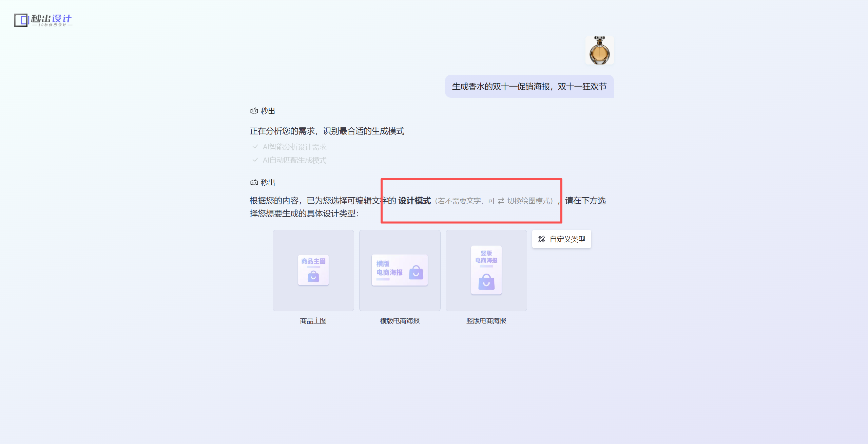Viewport: 868px width, 444px height.
Task: Click the robot icon above the analysis message
Action: [x=254, y=111]
